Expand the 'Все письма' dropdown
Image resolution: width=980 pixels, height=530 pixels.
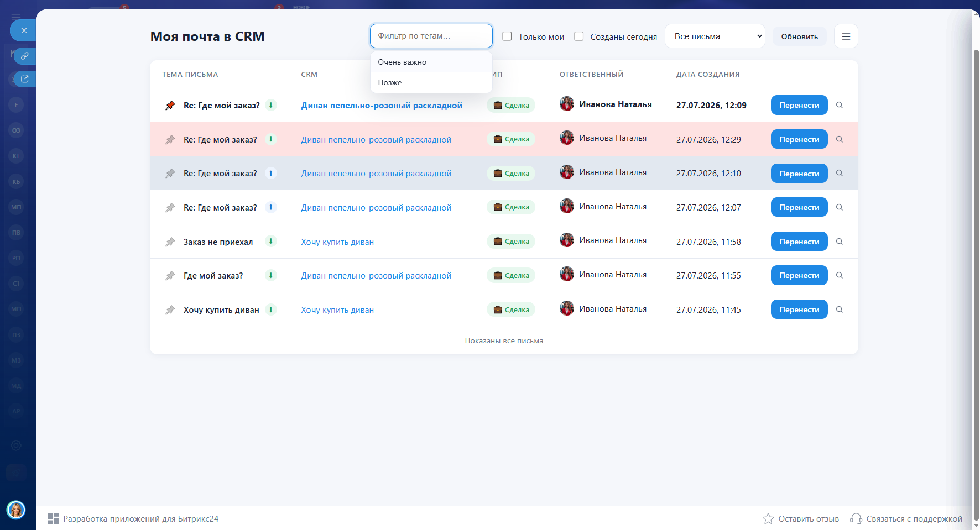(x=715, y=36)
